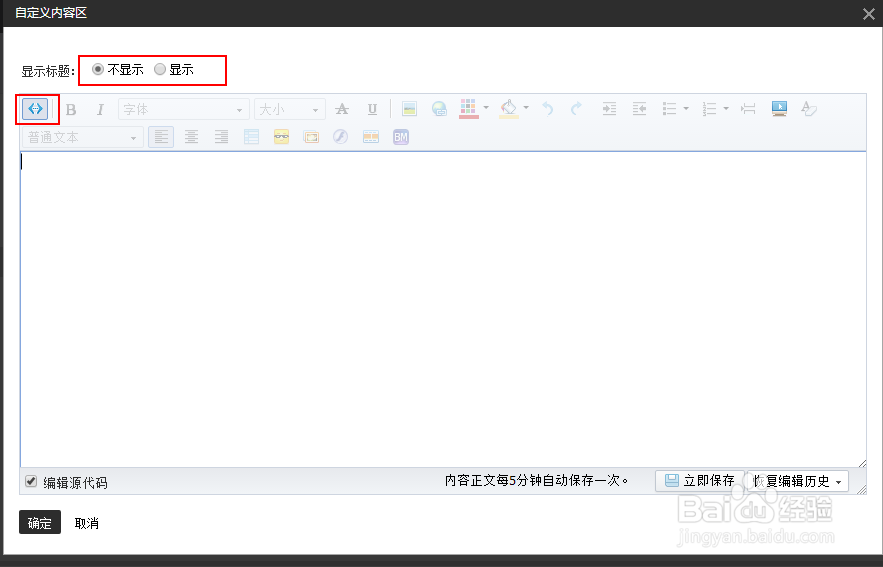Apply a bulleted list
The image size is (883, 567).
click(669, 108)
